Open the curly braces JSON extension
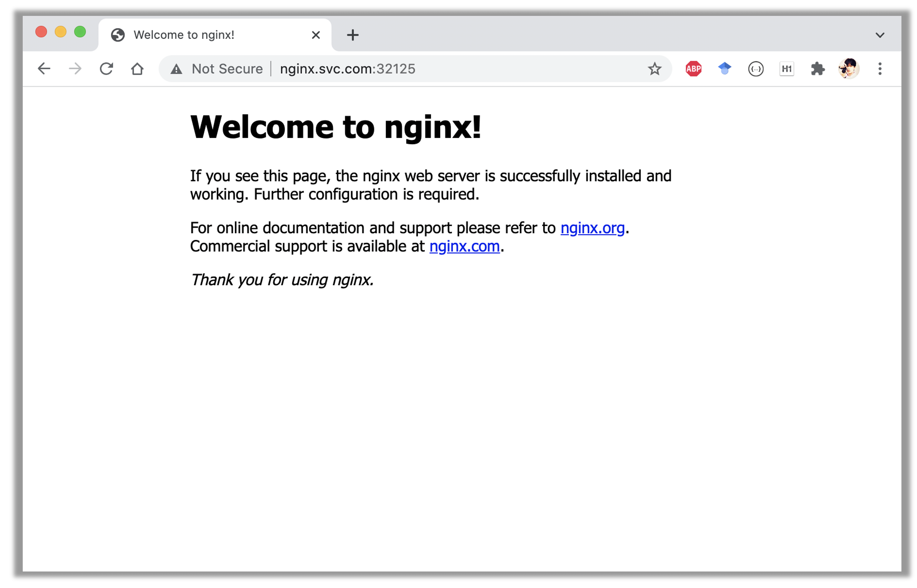Viewport: 917px width, 588px height. click(x=756, y=69)
